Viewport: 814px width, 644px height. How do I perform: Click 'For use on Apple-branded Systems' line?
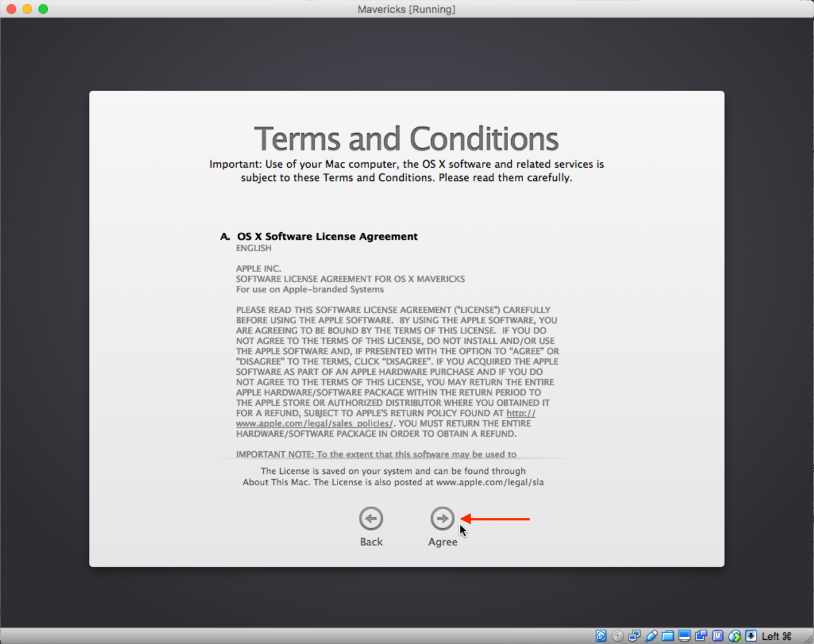coord(310,289)
